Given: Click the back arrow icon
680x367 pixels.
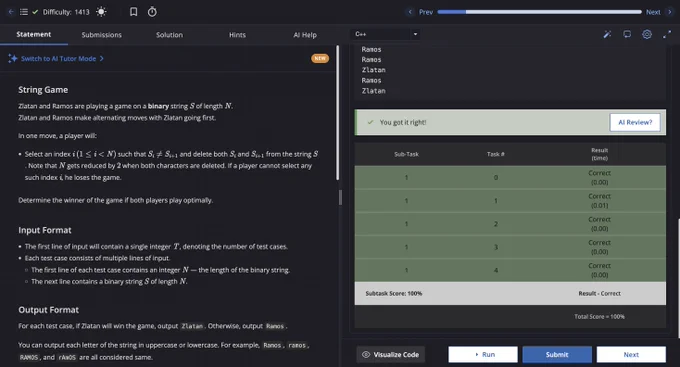Looking at the screenshot, I should tap(11, 12).
